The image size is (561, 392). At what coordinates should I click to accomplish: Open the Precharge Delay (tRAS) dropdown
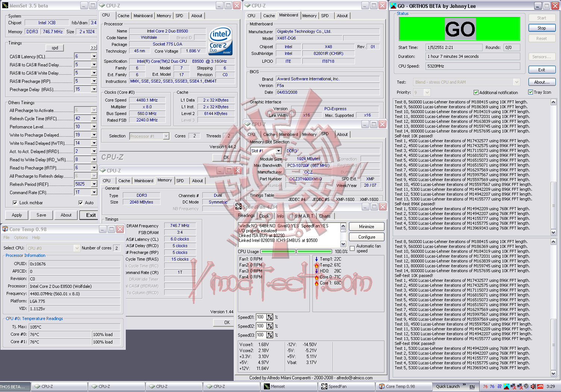[94, 89]
